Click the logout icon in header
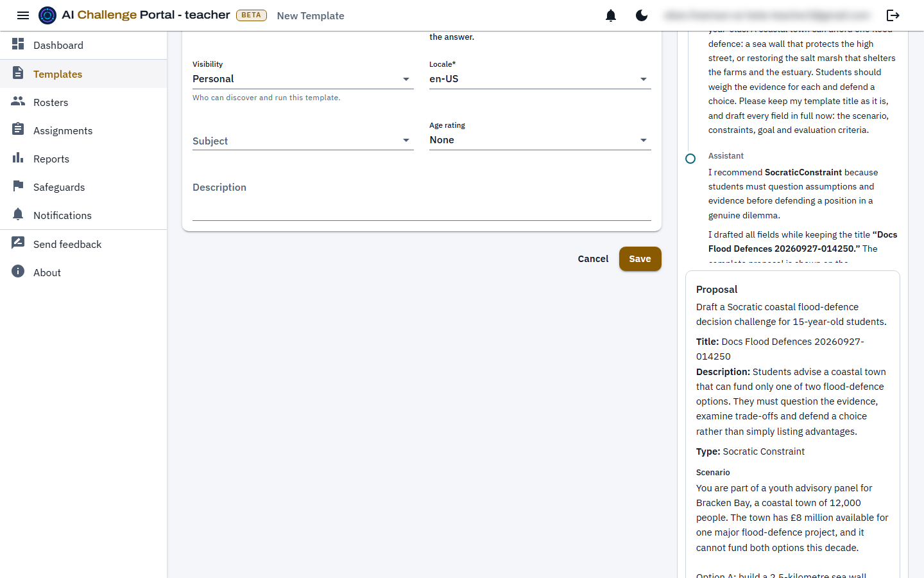The image size is (924, 578). [893, 15]
